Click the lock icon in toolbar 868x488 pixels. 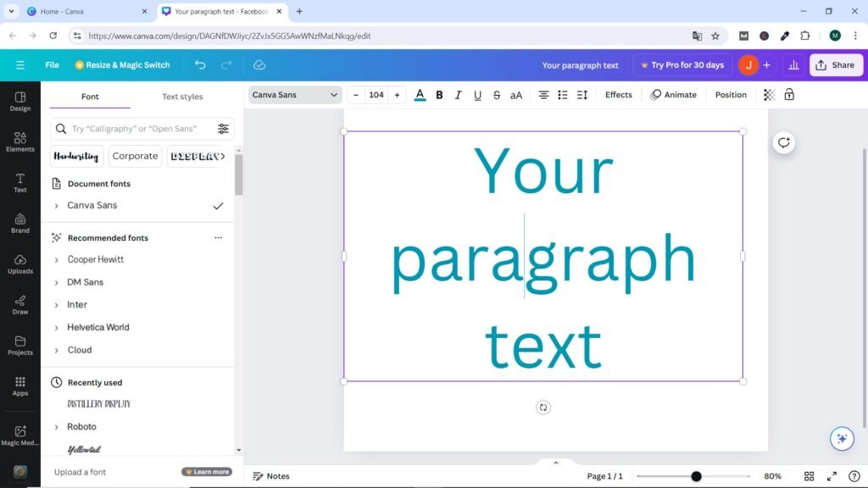tap(789, 95)
